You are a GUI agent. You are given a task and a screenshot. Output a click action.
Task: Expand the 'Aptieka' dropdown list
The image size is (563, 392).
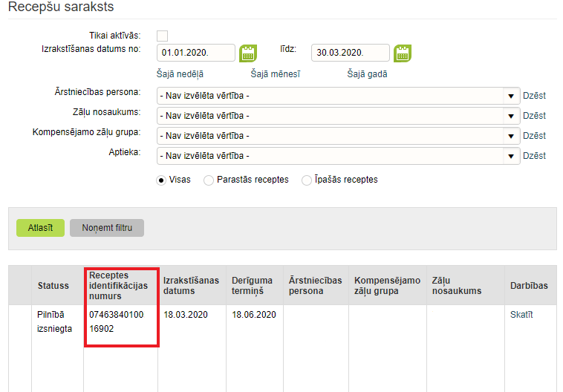pos(511,156)
